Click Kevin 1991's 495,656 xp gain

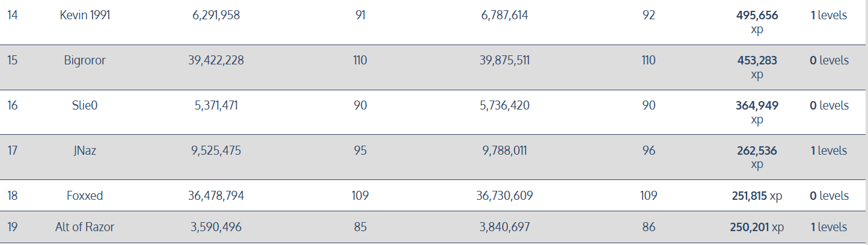[757, 22]
